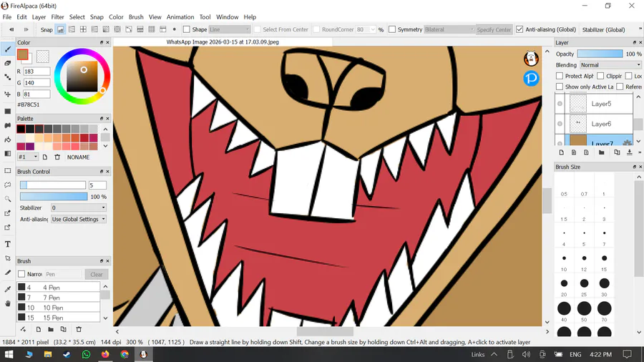Open the Layer menu
The width and height of the screenshot is (644, 362).
(39, 17)
